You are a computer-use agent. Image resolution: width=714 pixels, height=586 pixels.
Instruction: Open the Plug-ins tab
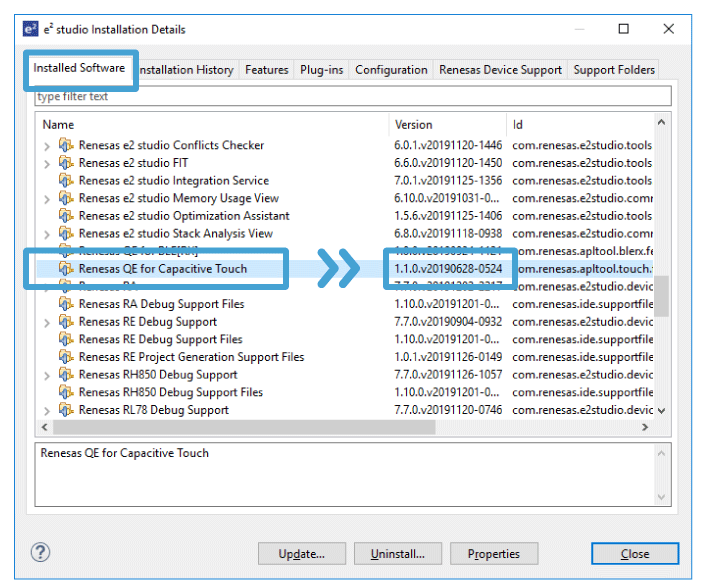(321, 70)
